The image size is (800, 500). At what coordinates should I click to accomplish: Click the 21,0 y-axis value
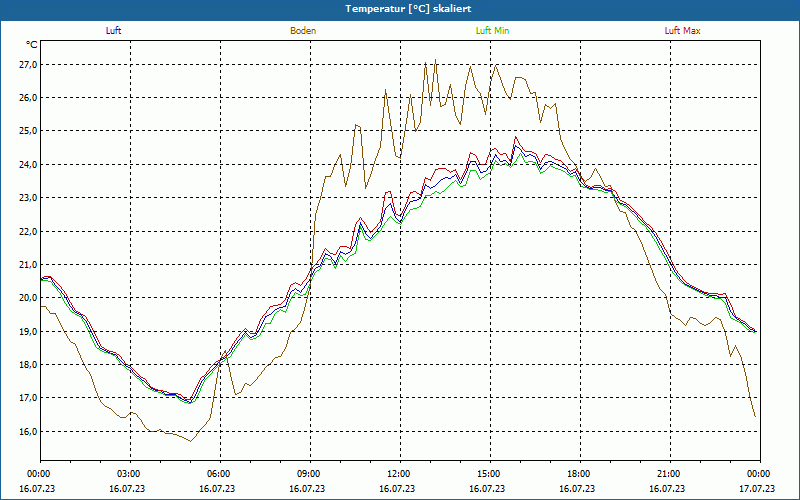pos(28,265)
